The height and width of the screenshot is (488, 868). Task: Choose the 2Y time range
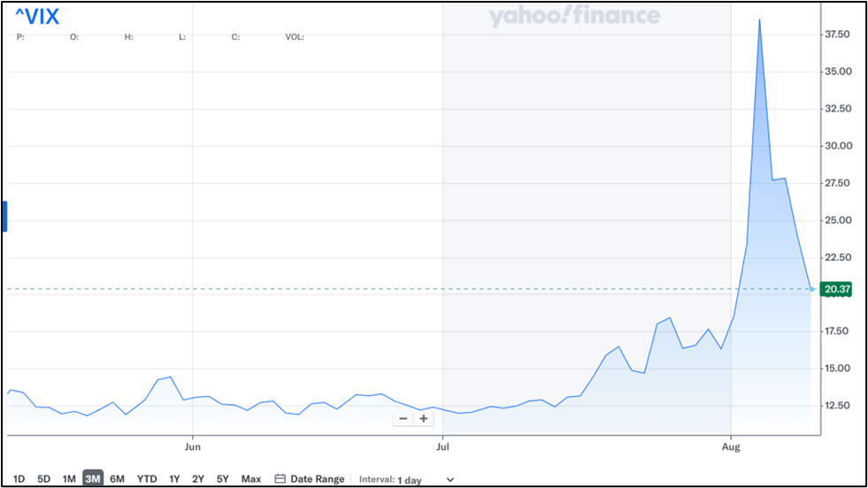coord(198,479)
